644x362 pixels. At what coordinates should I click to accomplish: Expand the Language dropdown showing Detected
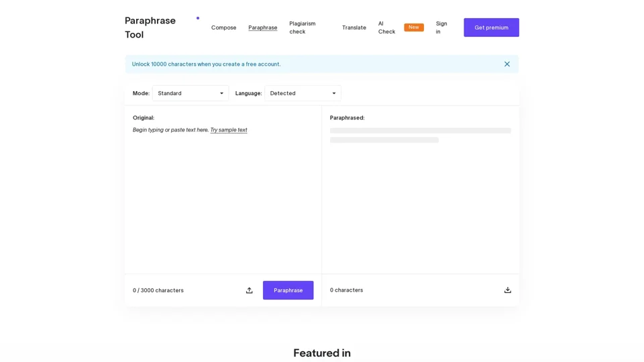[303, 93]
